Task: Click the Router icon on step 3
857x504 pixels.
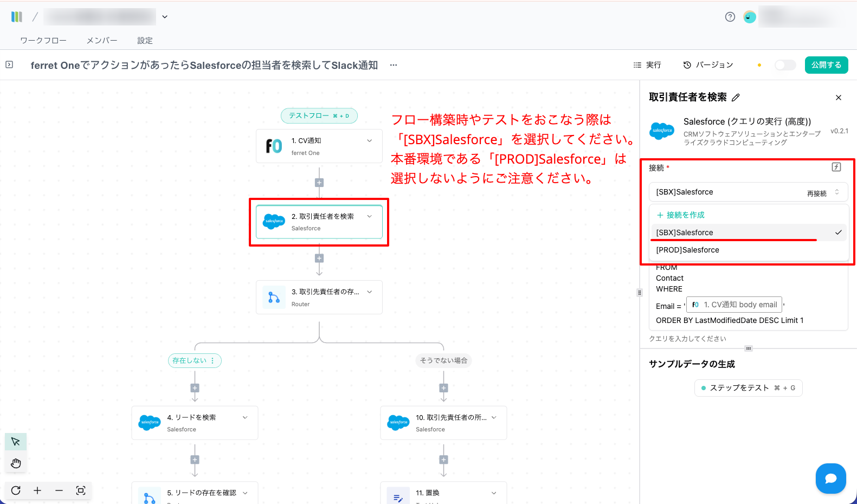Action: pyautogui.click(x=274, y=298)
